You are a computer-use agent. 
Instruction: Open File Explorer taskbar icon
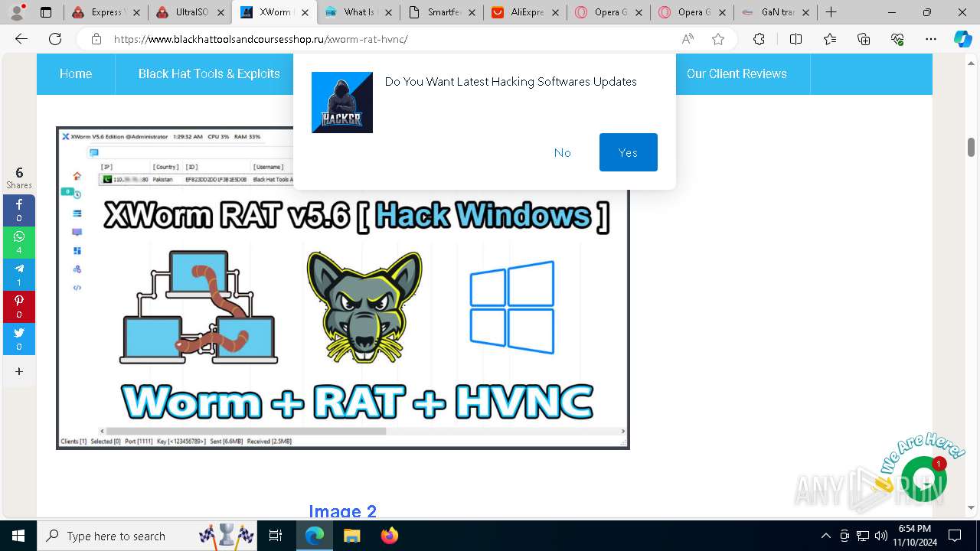pos(351,536)
